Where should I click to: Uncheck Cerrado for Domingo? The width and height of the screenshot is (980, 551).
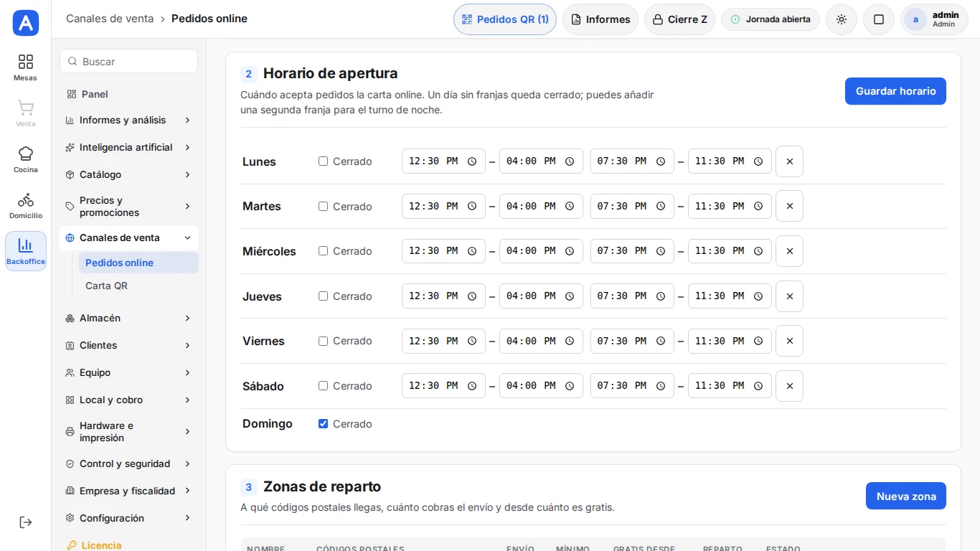tap(323, 424)
